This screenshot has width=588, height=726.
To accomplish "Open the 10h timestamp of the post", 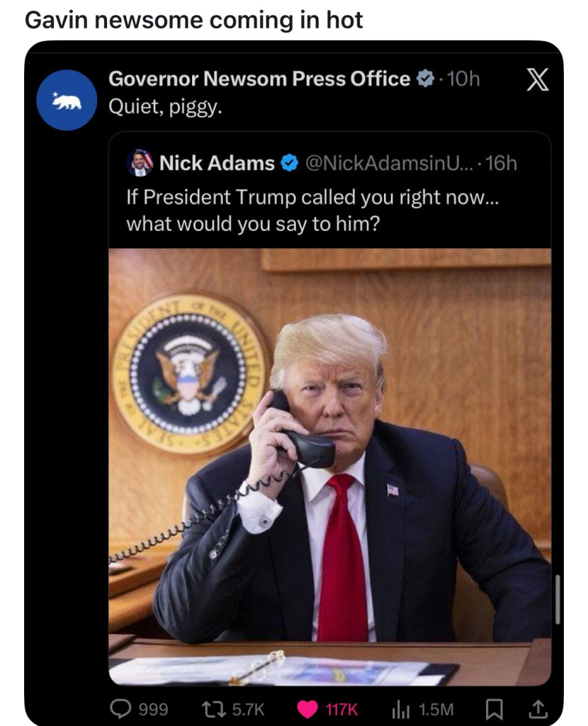I will pyautogui.click(x=463, y=79).
